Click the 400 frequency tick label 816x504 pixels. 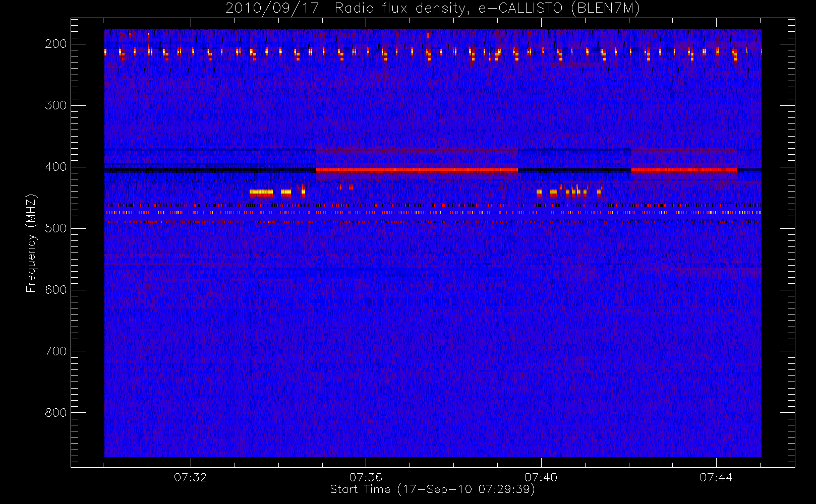click(56, 167)
